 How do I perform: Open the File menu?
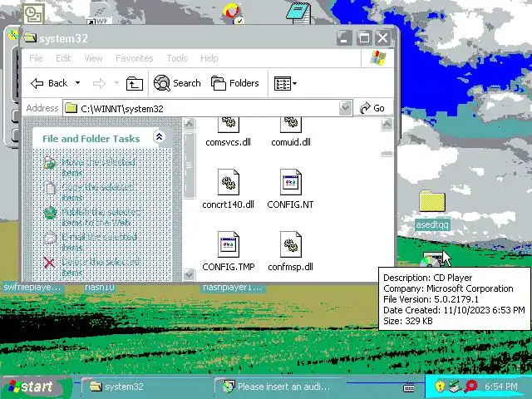click(36, 58)
